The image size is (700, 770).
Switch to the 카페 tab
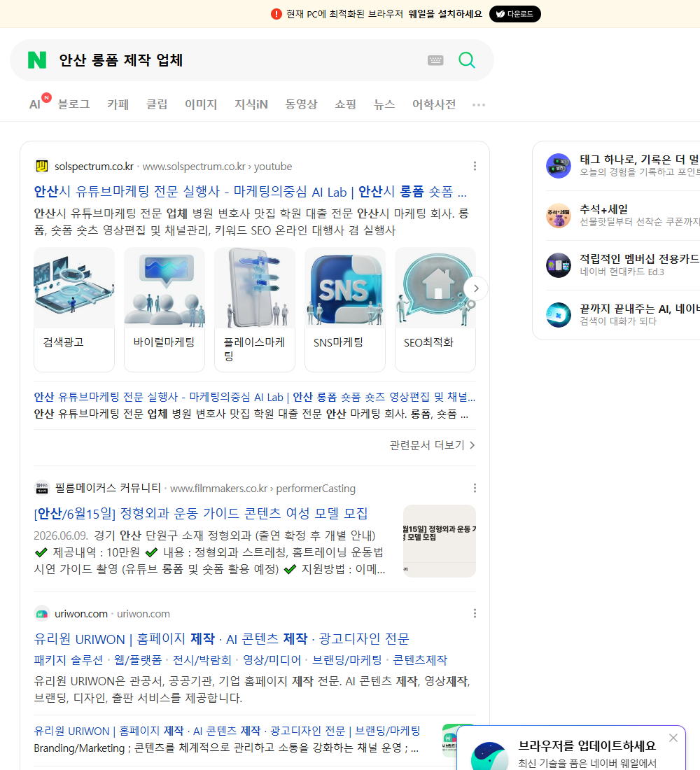point(118,104)
